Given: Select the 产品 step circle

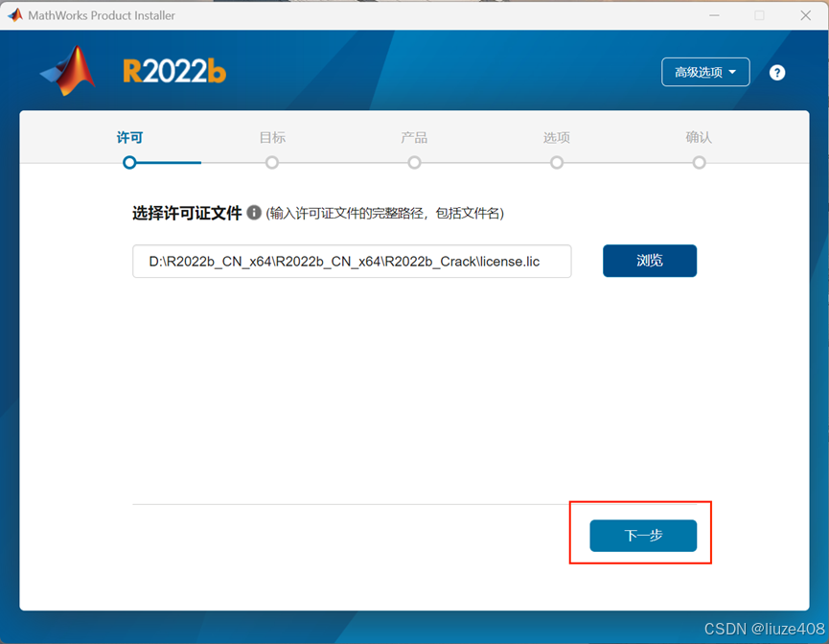Looking at the screenshot, I should coord(414,163).
